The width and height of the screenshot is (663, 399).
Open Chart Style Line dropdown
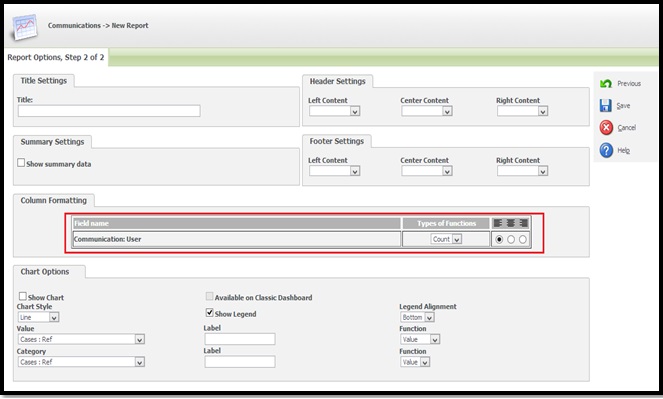tap(38, 317)
